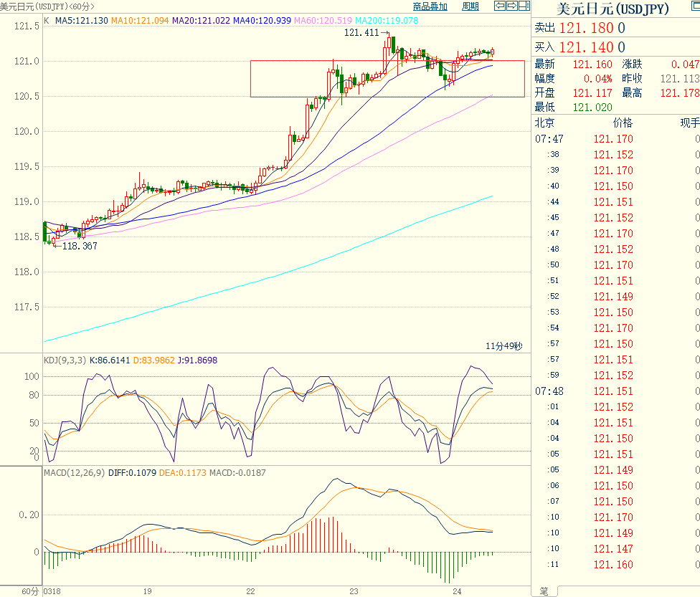Click the D:83.9862 value
This screenshot has height=597, width=700.
point(154,360)
